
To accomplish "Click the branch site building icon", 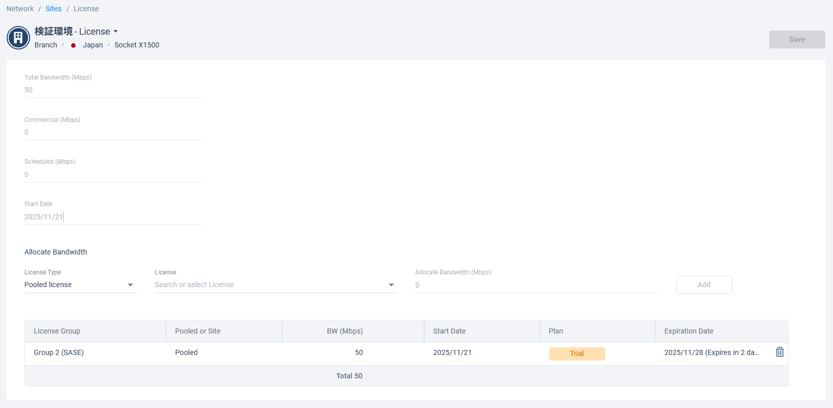I will click(18, 38).
